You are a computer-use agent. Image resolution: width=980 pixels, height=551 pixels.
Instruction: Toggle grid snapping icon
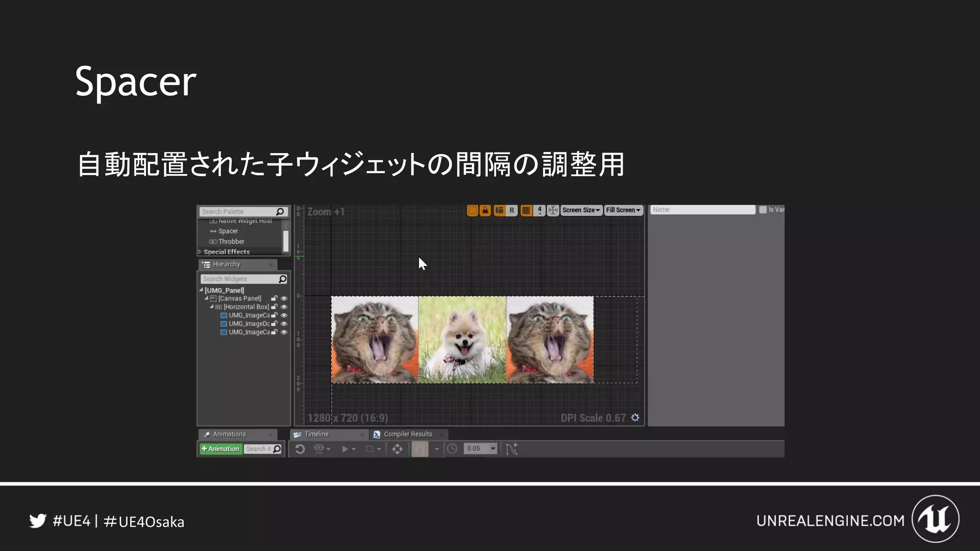click(526, 210)
